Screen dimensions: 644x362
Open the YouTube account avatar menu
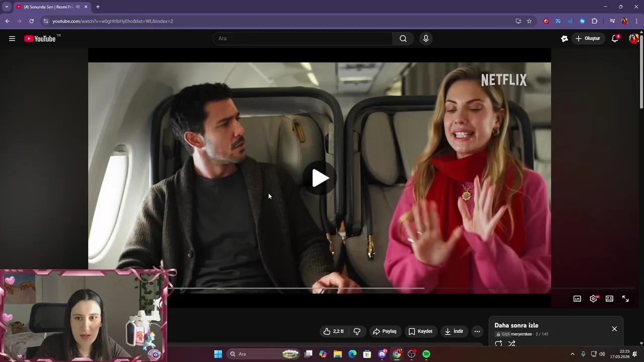[x=634, y=39]
